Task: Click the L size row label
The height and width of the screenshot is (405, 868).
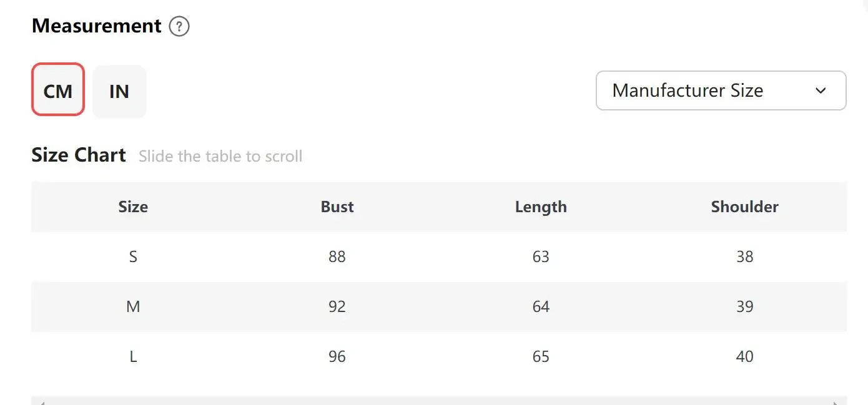Action: [133, 356]
